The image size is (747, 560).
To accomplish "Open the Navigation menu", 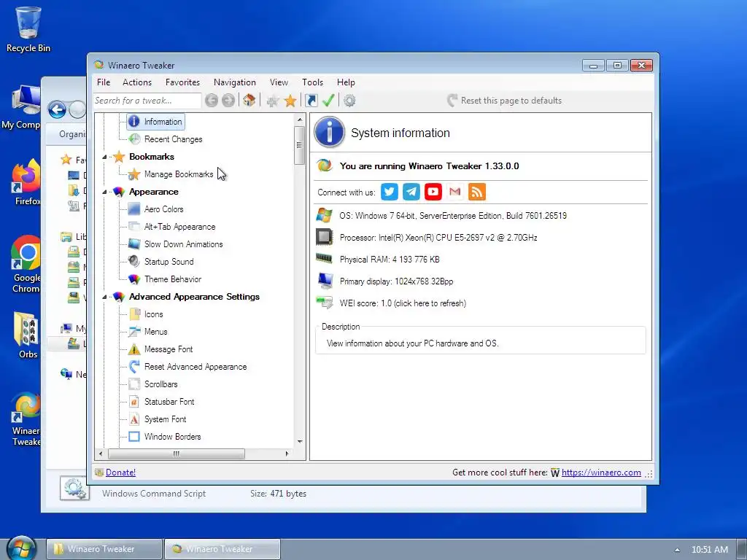I will click(x=235, y=82).
